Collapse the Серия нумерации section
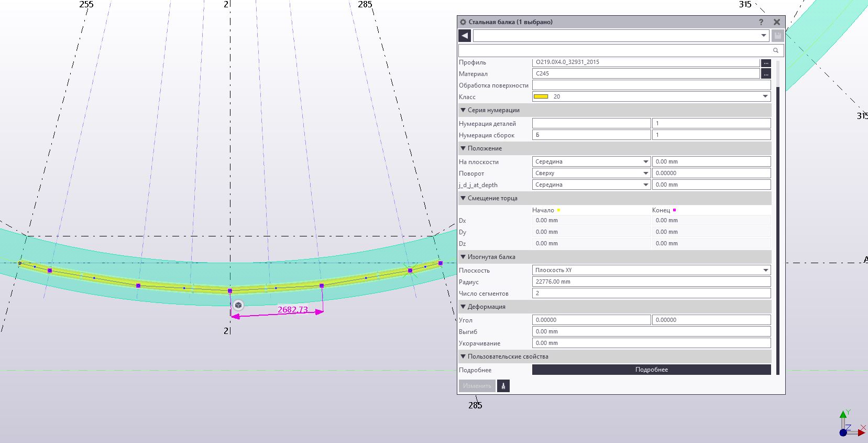The width and height of the screenshot is (868, 443). 463,110
